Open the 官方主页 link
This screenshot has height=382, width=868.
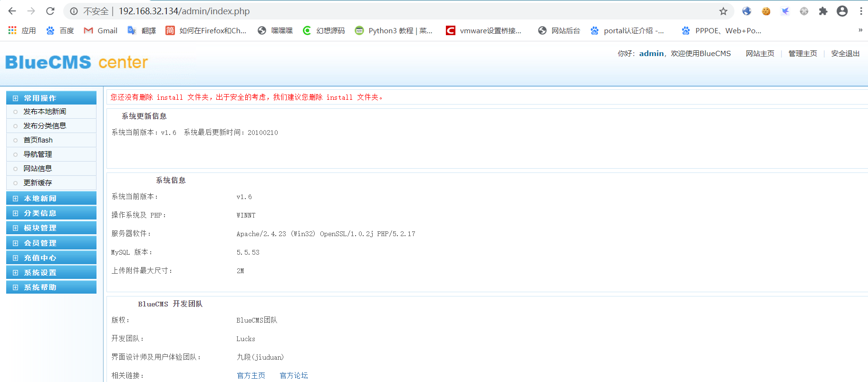tap(251, 375)
